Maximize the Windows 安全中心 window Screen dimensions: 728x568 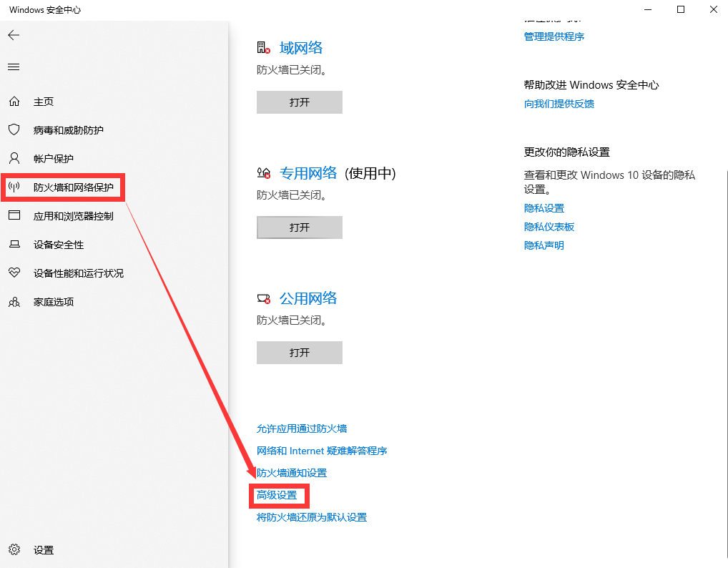(x=681, y=9)
